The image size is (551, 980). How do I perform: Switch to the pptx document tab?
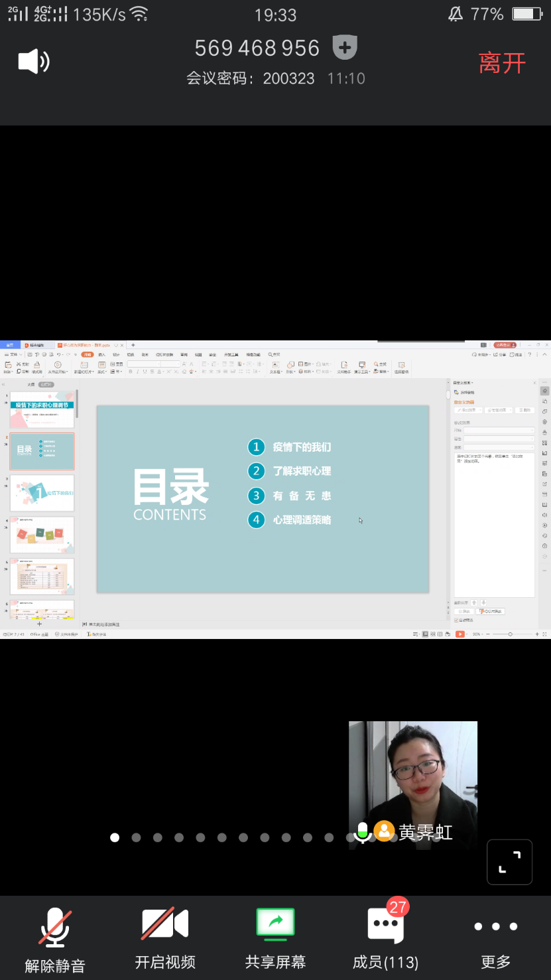click(x=90, y=345)
